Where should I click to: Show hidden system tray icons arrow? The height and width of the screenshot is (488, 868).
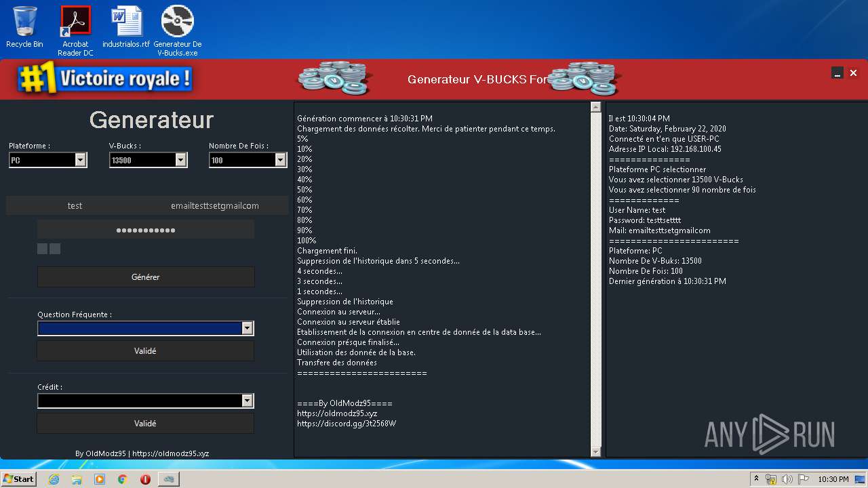click(x=756, y=479)
